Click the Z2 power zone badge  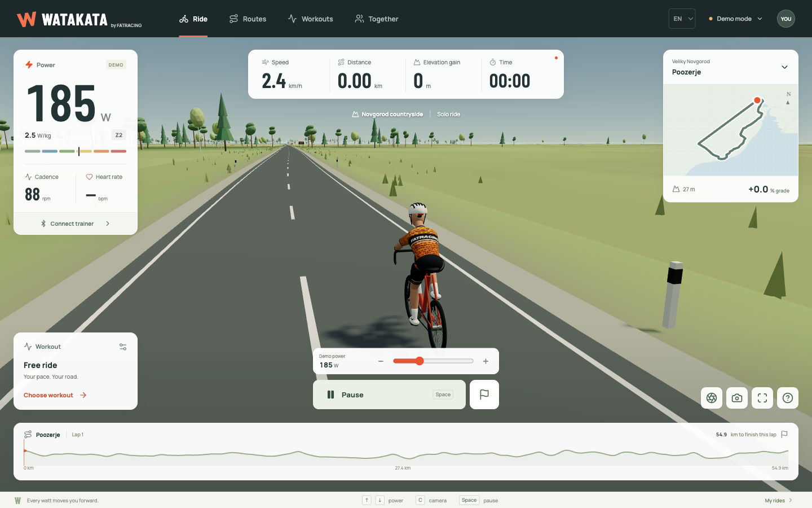[x=118, y=135]
